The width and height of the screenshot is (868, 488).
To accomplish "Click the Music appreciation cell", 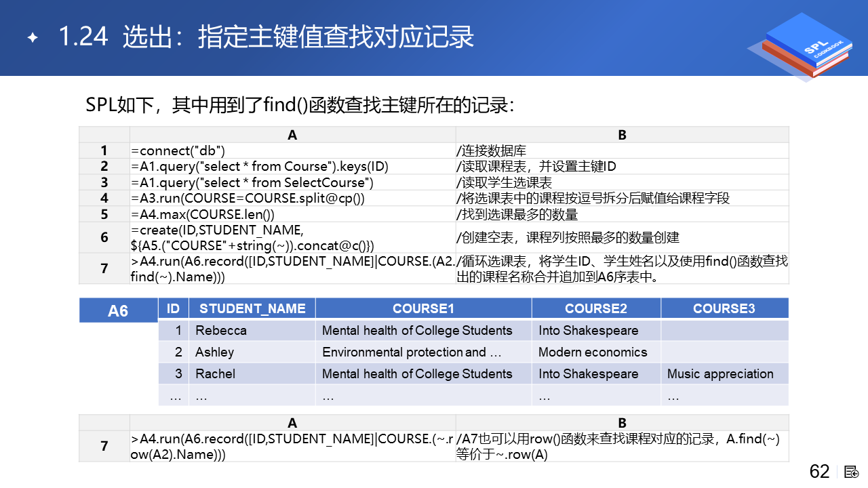I will (724, 374).
